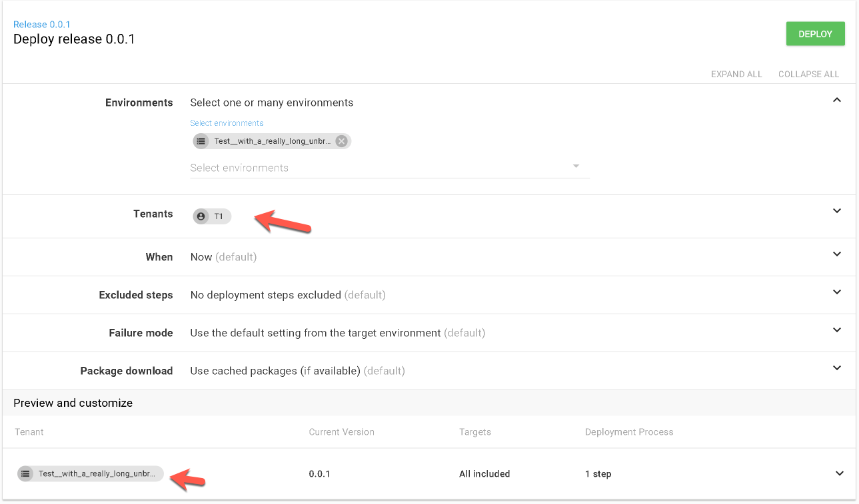This screenshot has width=859, height=504.
Task: Expand the Tenants section
Action: (x=837, y=210)
